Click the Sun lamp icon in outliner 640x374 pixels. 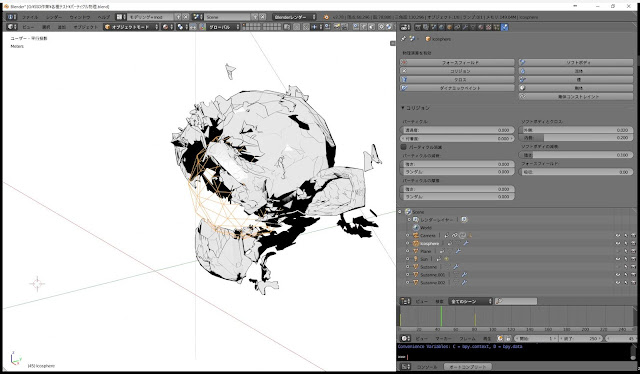[416, 259]
